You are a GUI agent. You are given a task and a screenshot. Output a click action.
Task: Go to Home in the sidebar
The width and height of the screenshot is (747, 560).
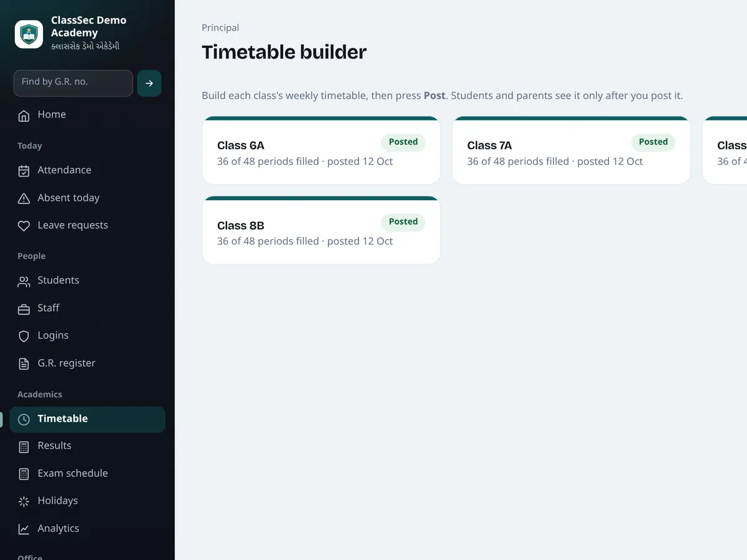87,114
